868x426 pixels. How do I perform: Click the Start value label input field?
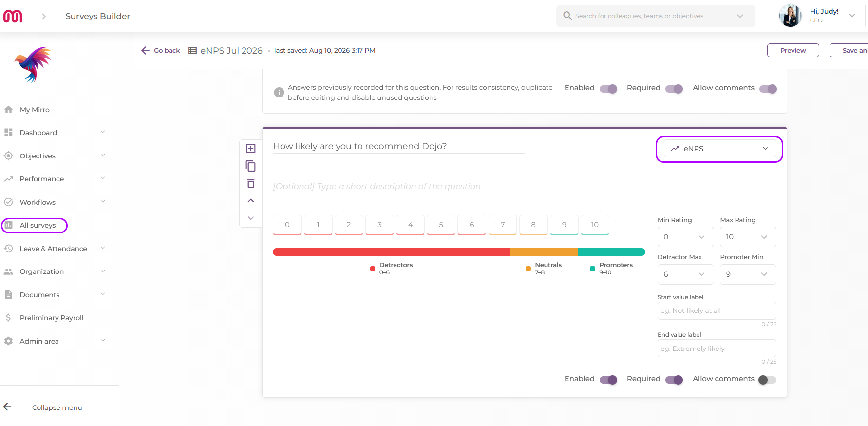coord(717,311)
